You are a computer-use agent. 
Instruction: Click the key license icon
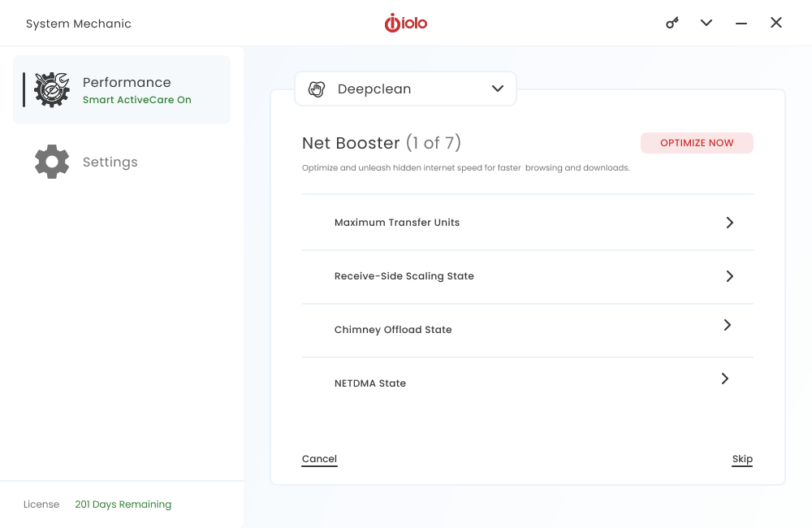[x=672, y=23]
